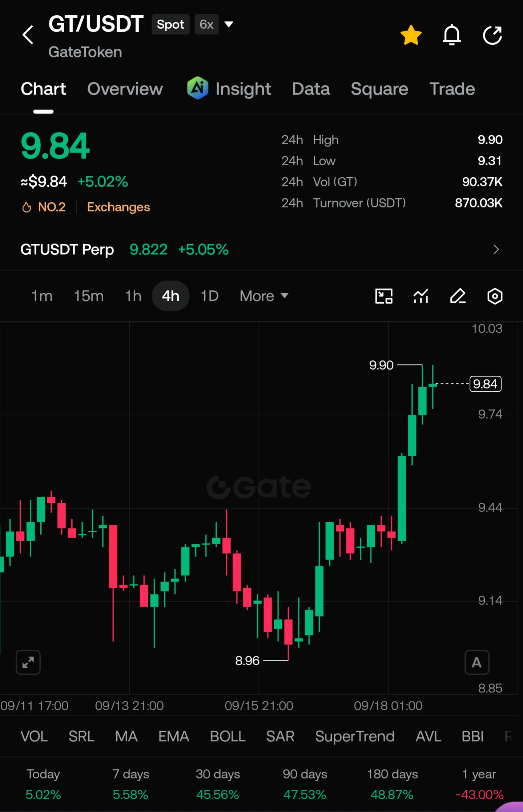The width and height of the screenshot is (523, 812).
Task: Tap the back arrow icon
Action: (x=28, y=35)
